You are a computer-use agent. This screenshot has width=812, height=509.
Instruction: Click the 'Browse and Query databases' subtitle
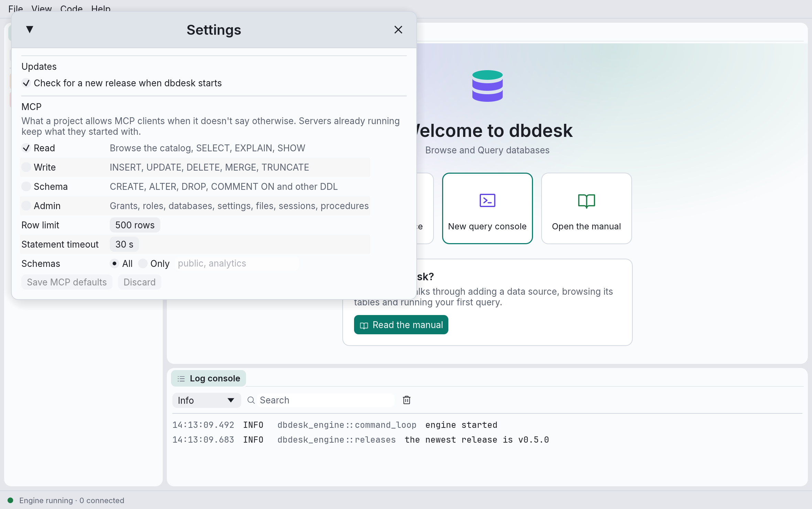(x=487, y=150)
